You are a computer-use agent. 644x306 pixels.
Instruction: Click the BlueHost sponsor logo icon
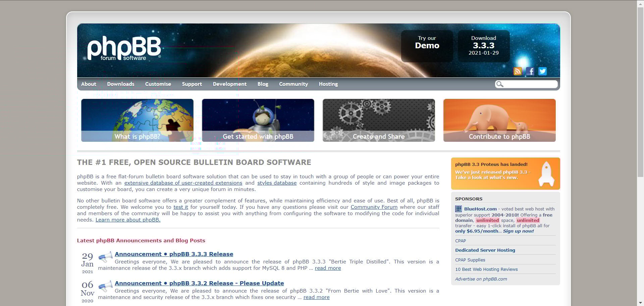click(459, 209)
